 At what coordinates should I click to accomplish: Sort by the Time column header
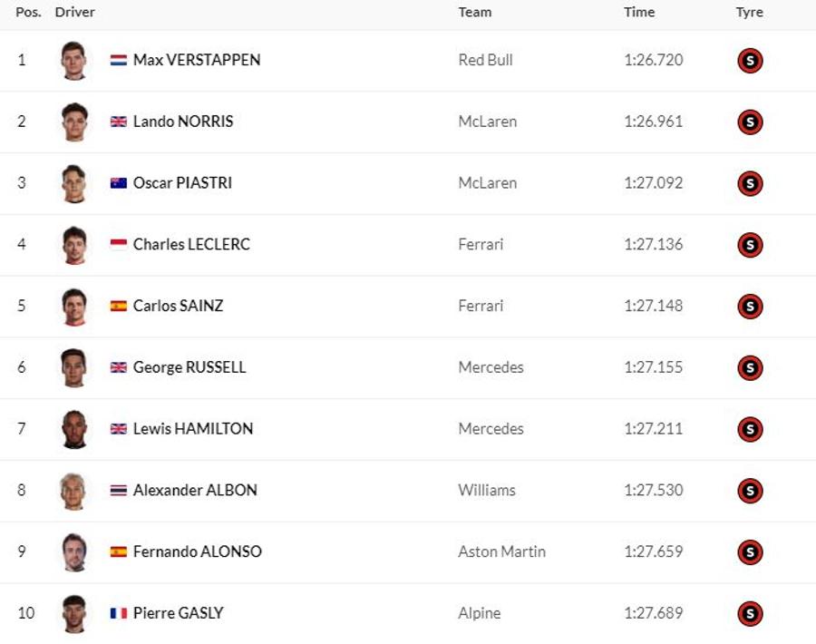639,12
